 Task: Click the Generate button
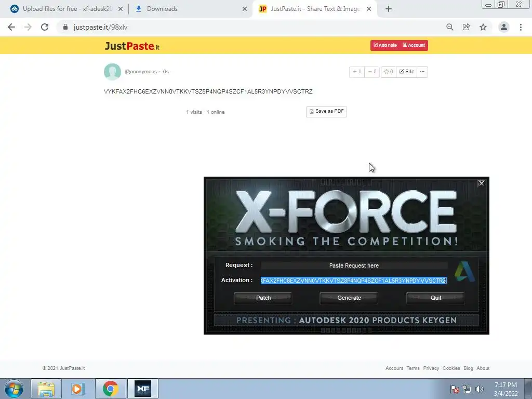point(349,298)
